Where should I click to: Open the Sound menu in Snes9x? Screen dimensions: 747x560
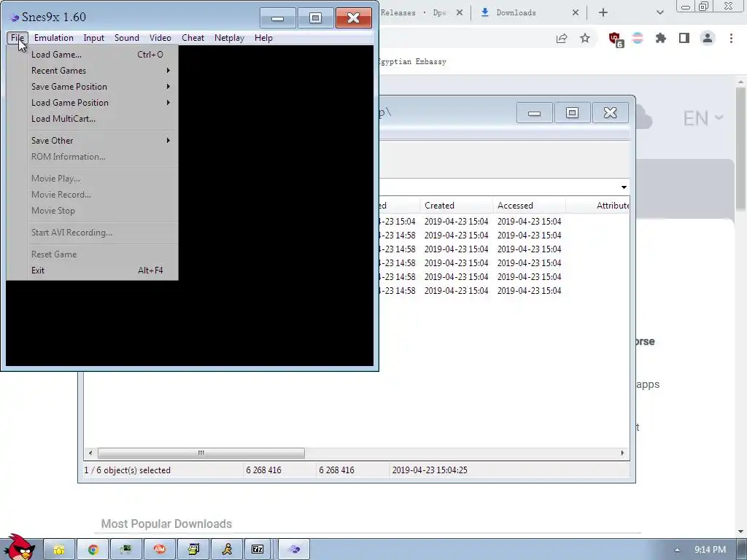click(x=127, y=38)
